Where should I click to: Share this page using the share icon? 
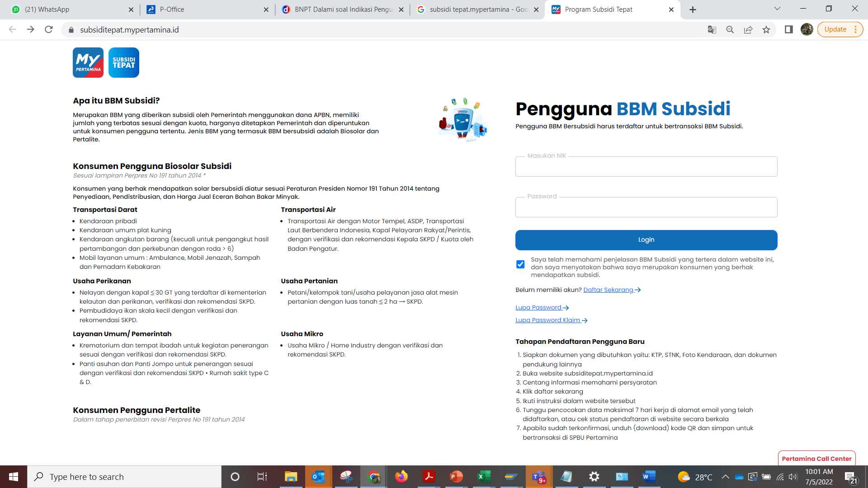tap(748, 30)
